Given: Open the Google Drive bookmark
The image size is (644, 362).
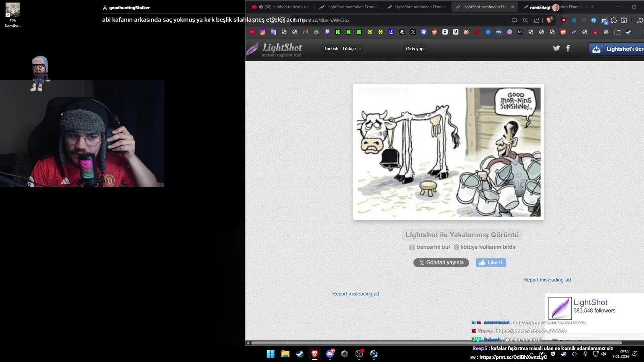Looking at the screenshot, I should click(316, 32).
